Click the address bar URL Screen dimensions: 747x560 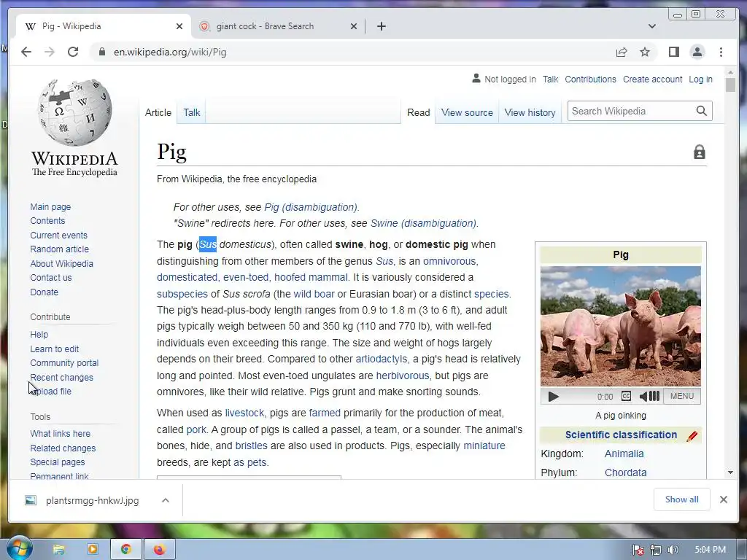coord(170,52)
